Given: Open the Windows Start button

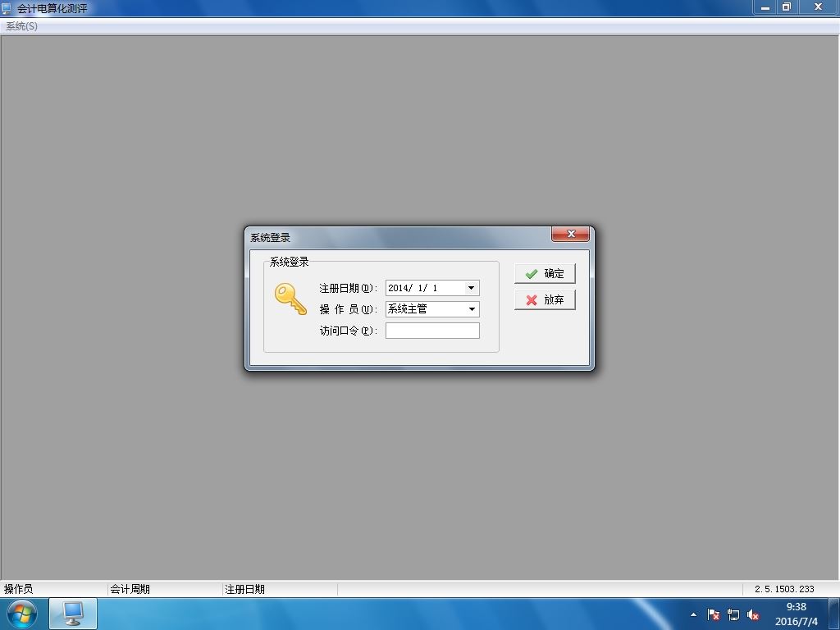Looking at the screenshot, I should [22, 614].
